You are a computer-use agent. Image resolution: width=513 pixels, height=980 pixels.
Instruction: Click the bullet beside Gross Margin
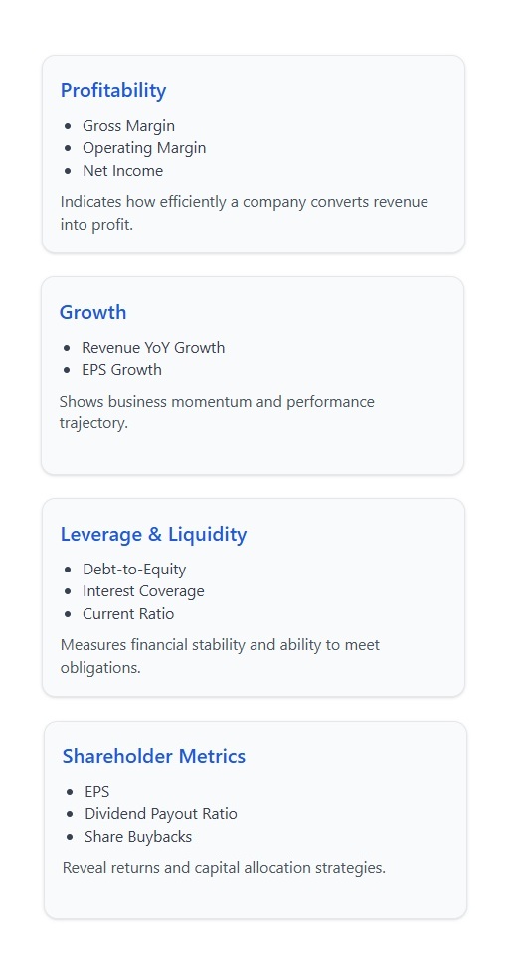(69, 126)
